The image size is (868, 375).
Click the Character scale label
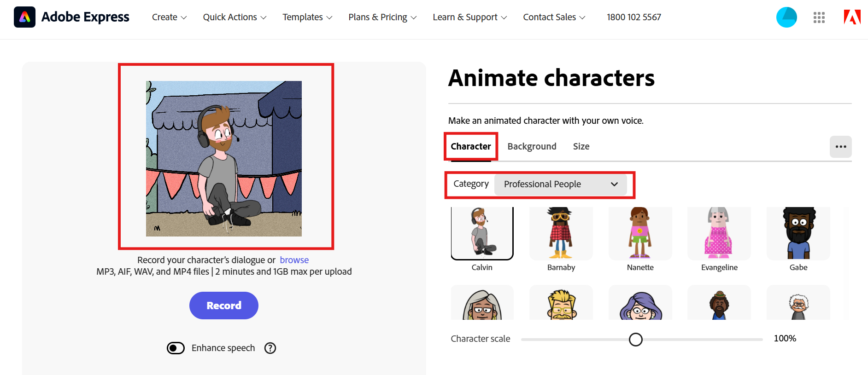481,339
